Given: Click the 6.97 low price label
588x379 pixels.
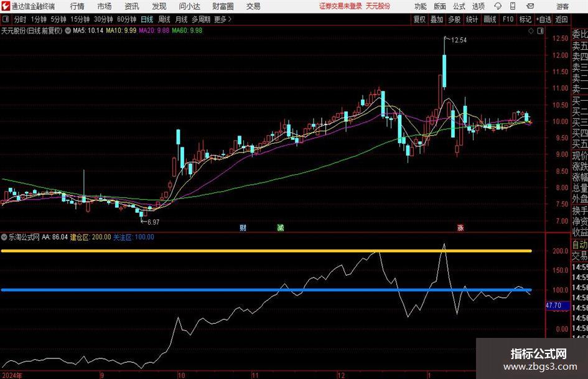Looking at the screenshot, I should [153, 222].
